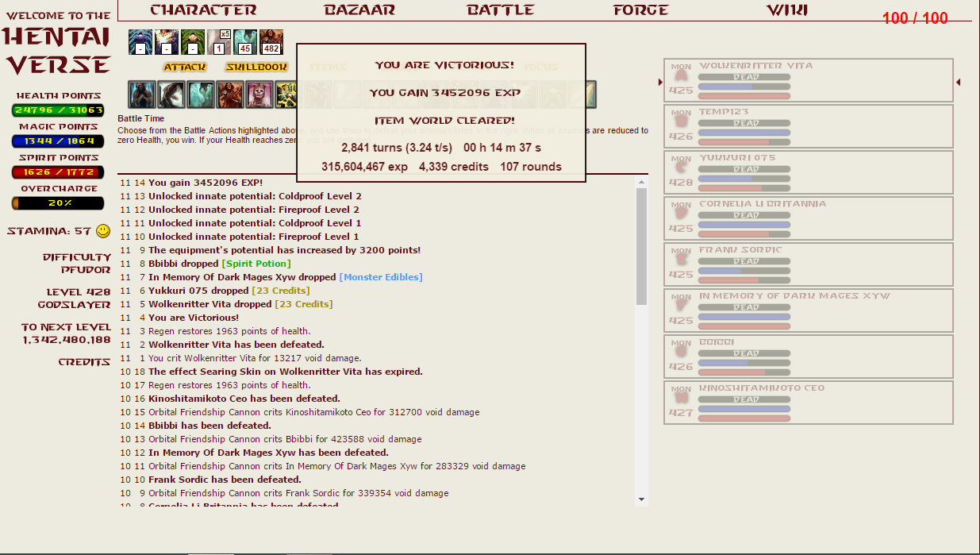Click the Credits label in the sidebar

click(x=84, y=362)
